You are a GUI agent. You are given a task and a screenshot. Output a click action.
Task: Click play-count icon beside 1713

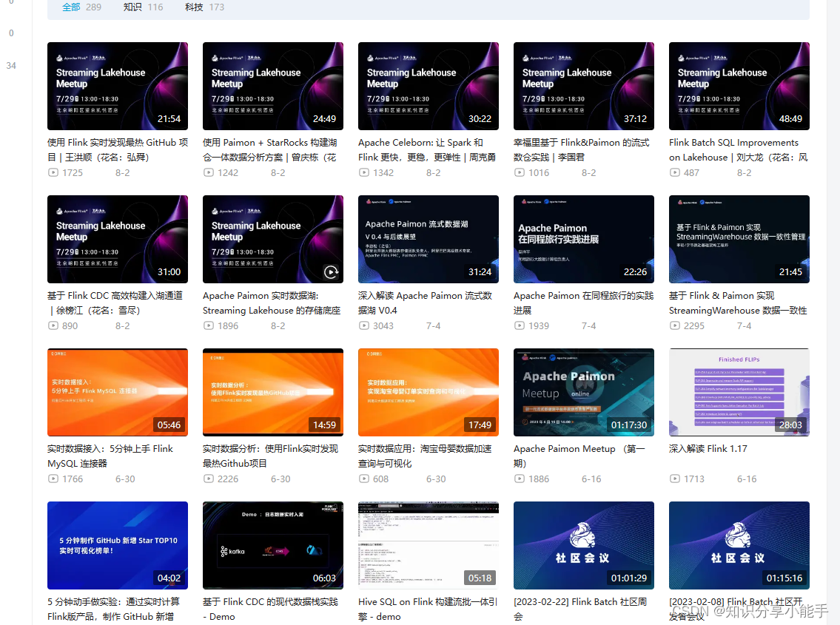[674, 479]
